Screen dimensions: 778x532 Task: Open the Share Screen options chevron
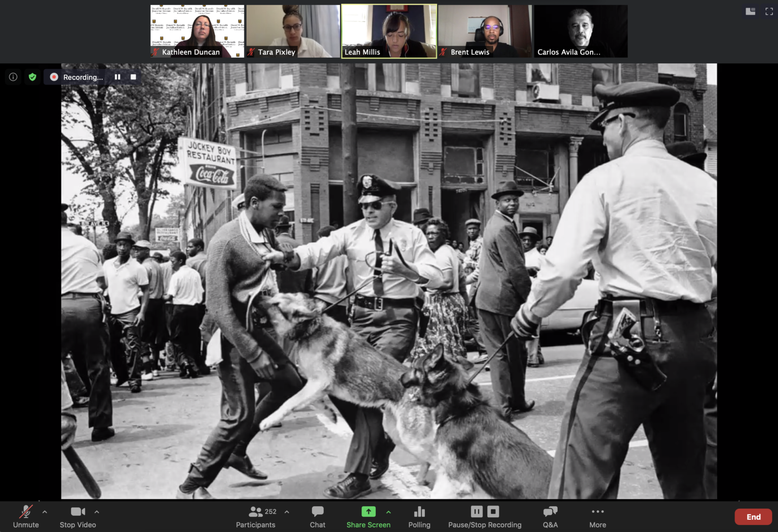388,511
